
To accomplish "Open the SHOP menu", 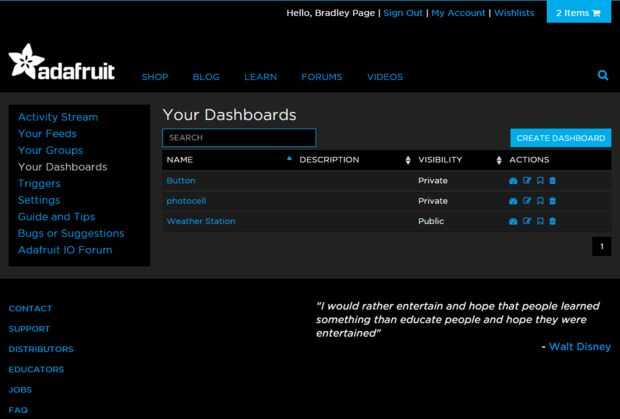I will pos(155,77).
